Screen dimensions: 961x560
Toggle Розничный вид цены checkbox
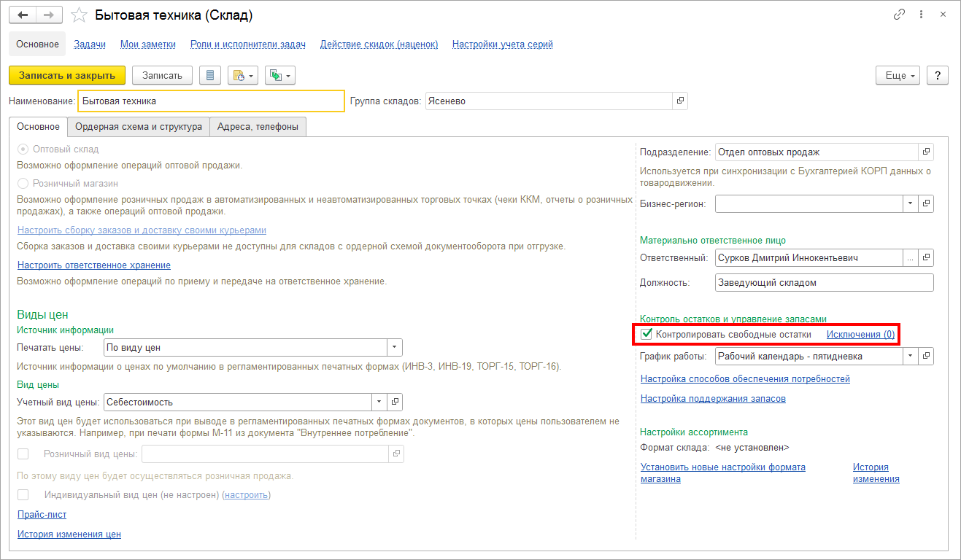[23, 454]
